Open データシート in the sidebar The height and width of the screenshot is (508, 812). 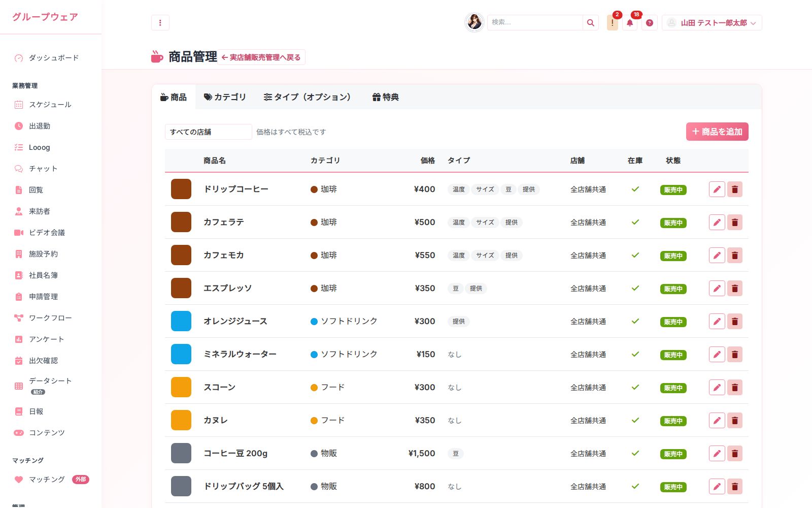pos(51,386)
